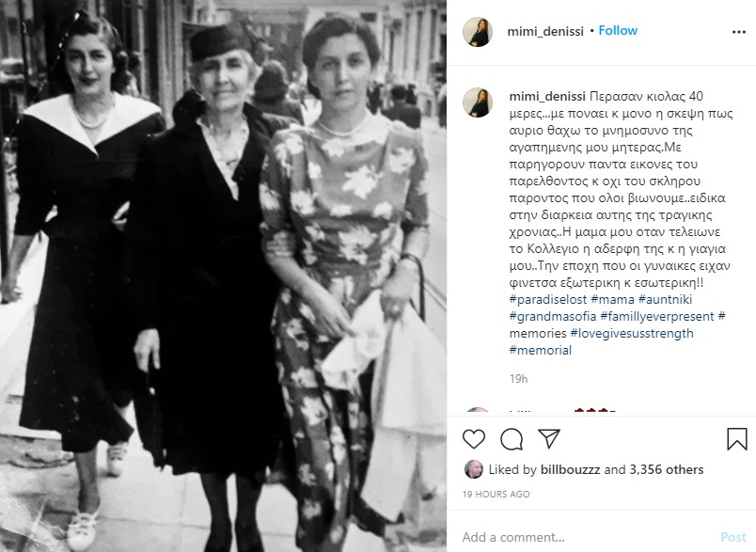Open the #paradiselost hashtag
The height and width of the screenshot is (552, 756).
tap(547, 299)
